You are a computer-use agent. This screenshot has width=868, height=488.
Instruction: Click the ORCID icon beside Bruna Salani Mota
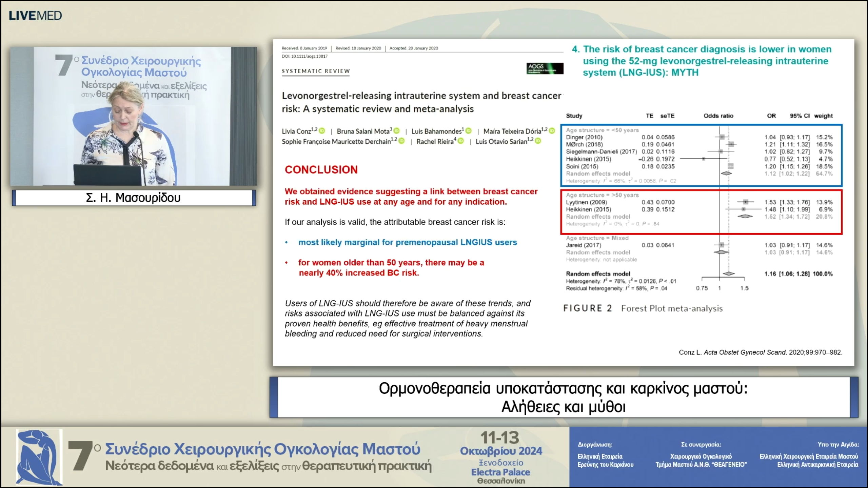pyautogui.click(x=396, y=131)
